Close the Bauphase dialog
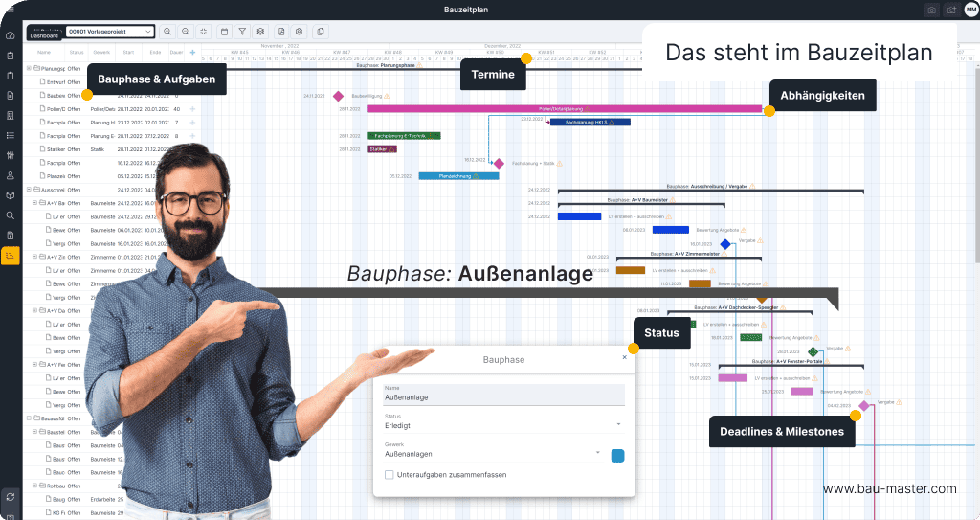The image size is (980, 520). pyautogui.click(x=624, y=357)
